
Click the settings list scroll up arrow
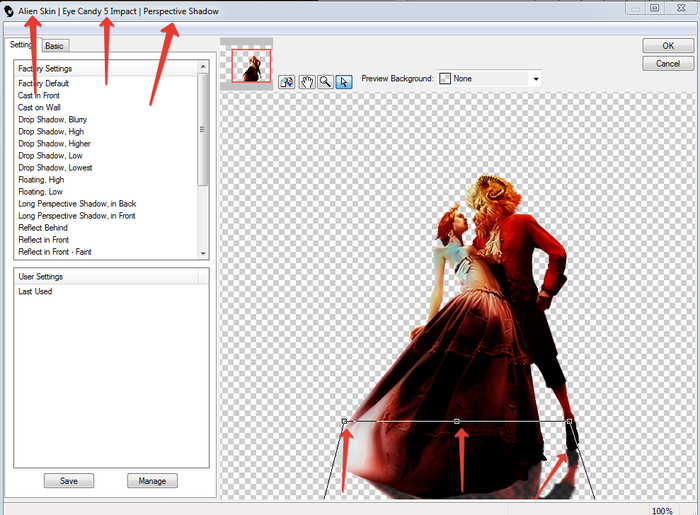(x=203, y=66)
